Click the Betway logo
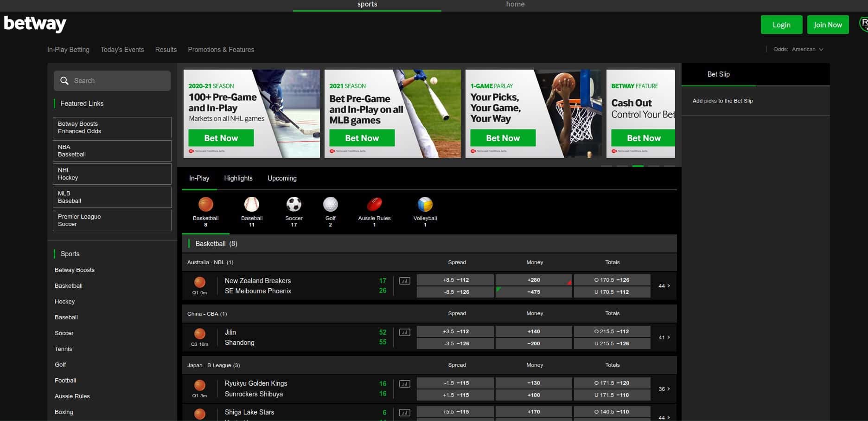 (x=35, y=24)
